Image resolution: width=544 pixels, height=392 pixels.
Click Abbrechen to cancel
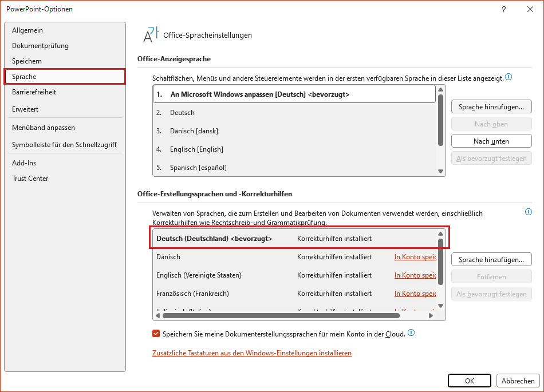(518, 381)
